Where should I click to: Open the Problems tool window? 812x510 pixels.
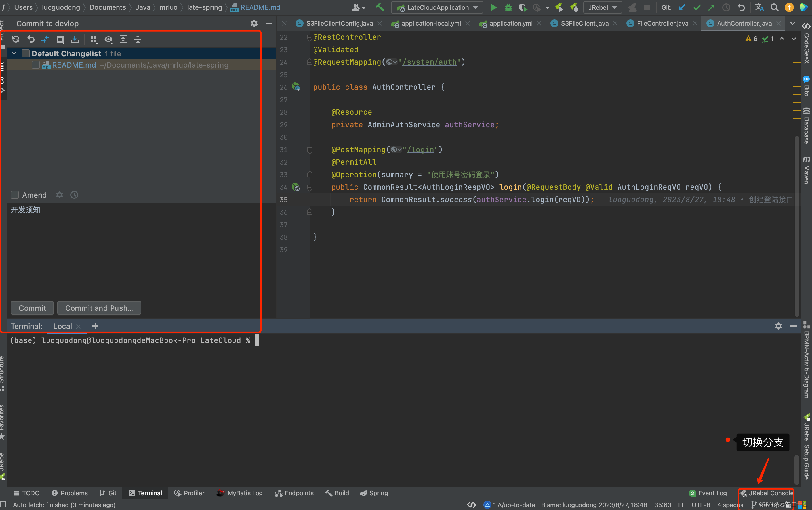click(x=70, y=493)
